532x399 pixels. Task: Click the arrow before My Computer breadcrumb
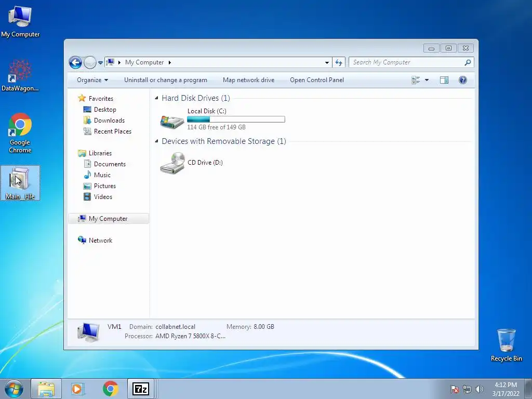click(119, 62)
